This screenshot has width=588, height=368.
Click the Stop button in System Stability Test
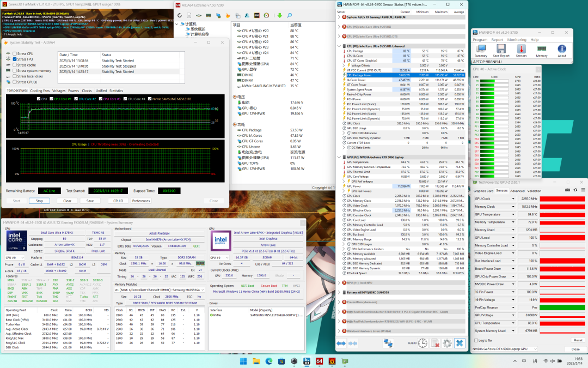39,201
